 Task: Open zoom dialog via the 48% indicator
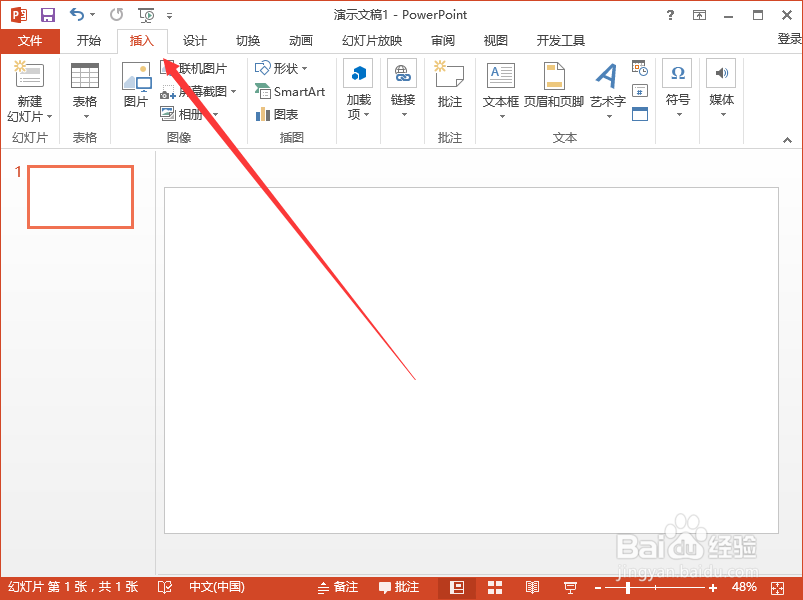pyautogui.click(x=743, y=587)
